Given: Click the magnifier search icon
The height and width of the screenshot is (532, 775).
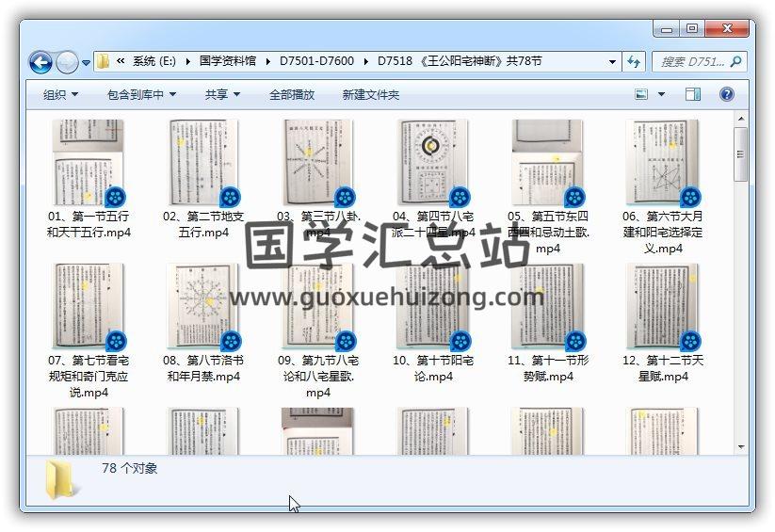Looking at the screenshot, I should tap(736, 61).
